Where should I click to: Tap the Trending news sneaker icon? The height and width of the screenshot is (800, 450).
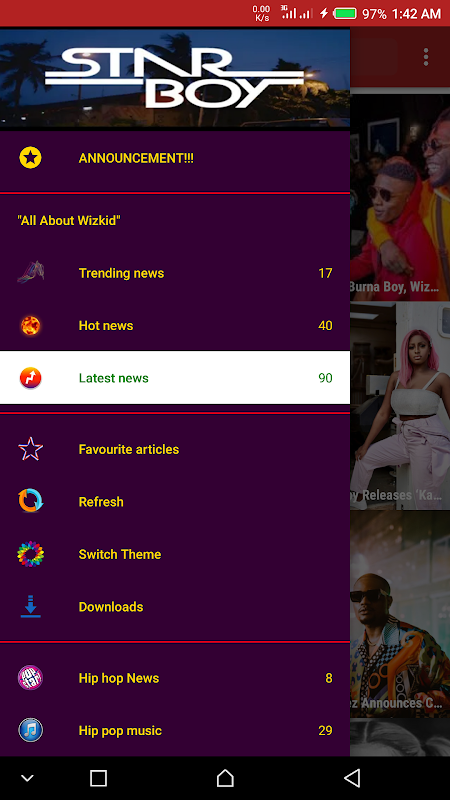[x=31, y=273]
